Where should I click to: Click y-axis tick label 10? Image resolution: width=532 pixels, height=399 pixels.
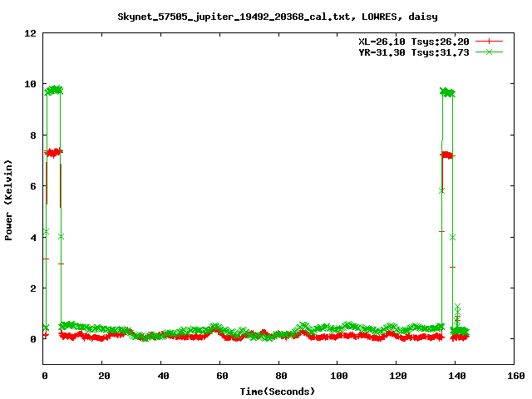(30, 84)
